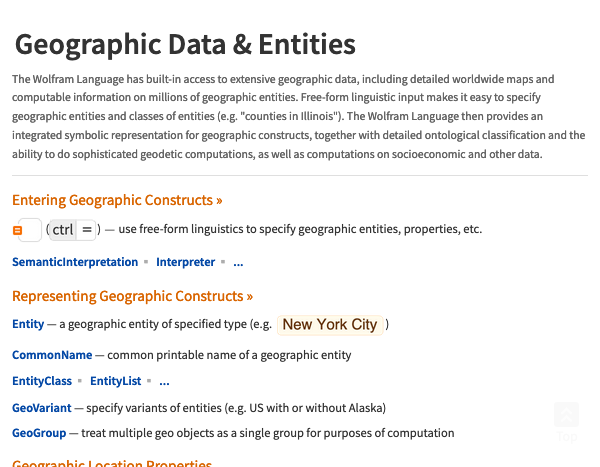Open EntityClass reference link
Viewport: 600px width, 467px height.
pos(42,381)
